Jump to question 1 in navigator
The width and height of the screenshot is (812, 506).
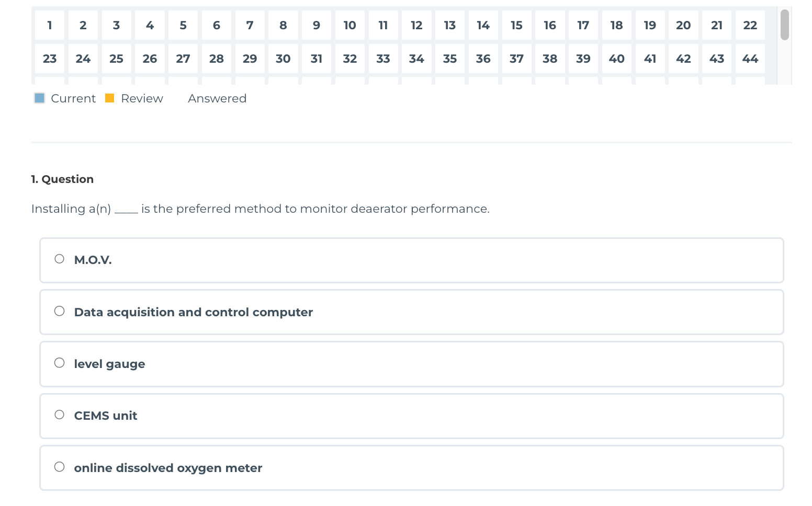pos(50,25)
